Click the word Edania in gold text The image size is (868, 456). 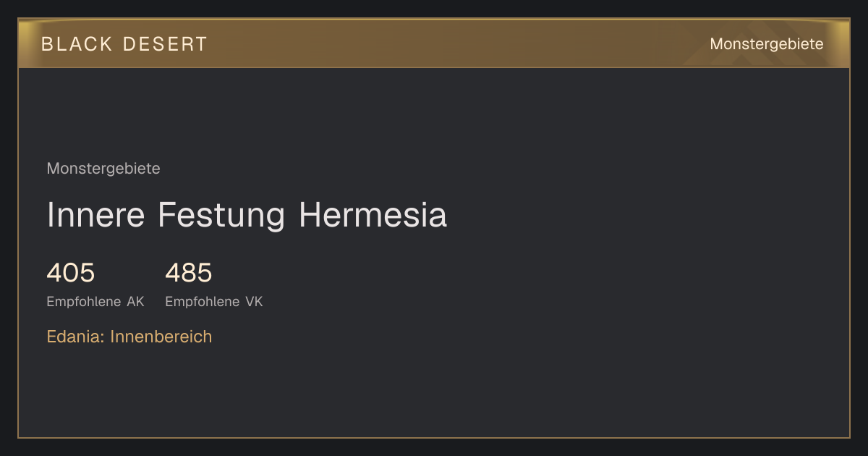pos(75,337)
